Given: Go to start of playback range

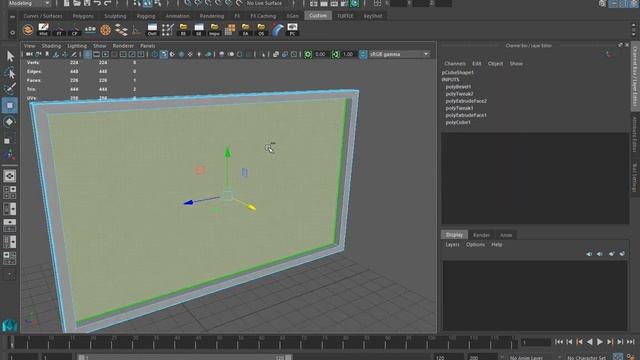Looking at the screenshot, I should (x=559, y=342).
